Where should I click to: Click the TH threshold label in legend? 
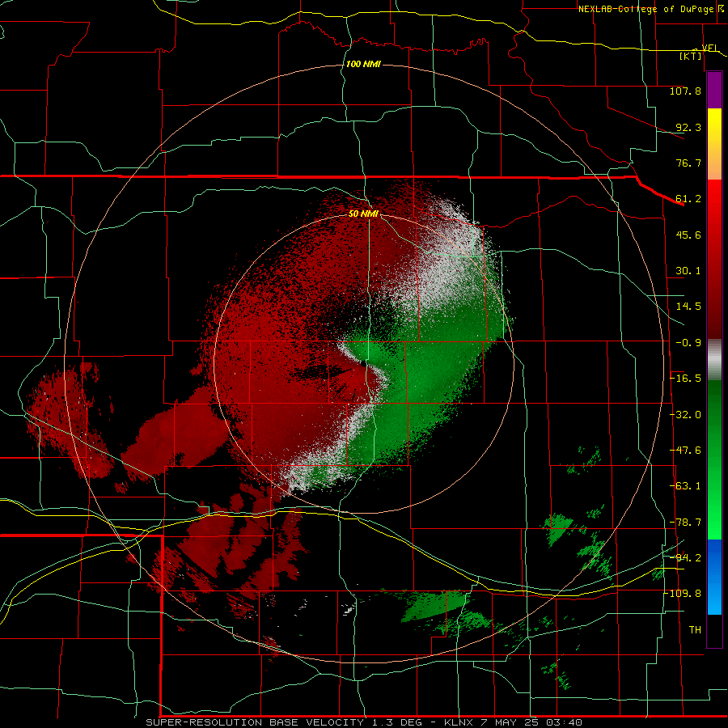(x=695, y=629)
